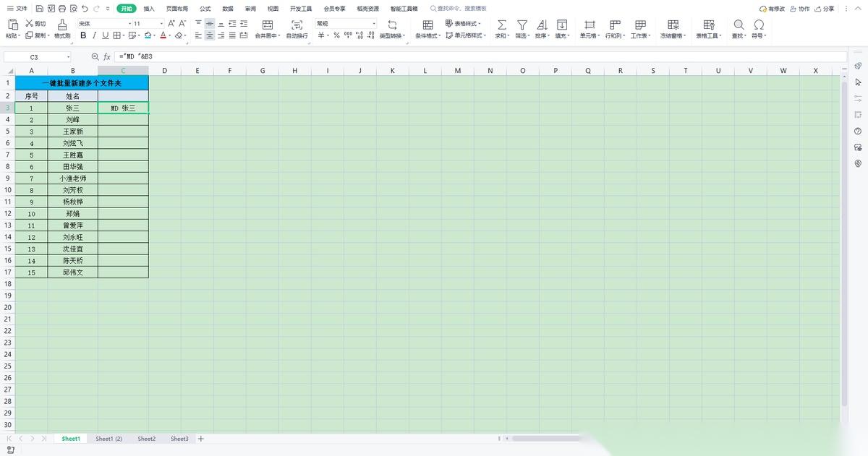The height and width of the screenshot is (456, 868).
Task: Open the Table Style (表格样式) dropdown
Action: pos(463,24)
